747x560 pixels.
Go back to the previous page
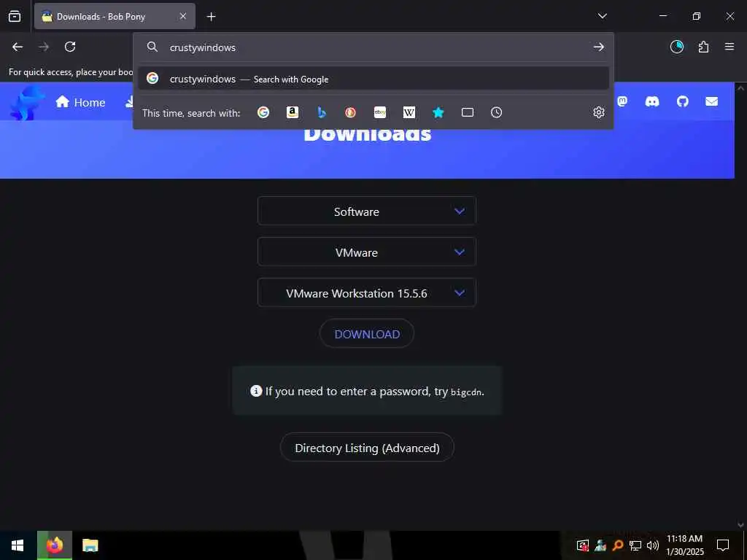tap(18, 47)
